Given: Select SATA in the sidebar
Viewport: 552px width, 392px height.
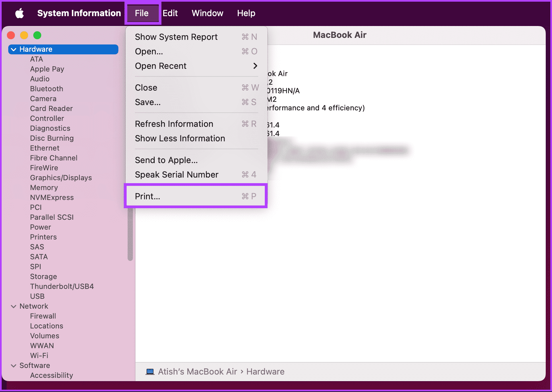Looking at the screenshot, I should [39, 257].
